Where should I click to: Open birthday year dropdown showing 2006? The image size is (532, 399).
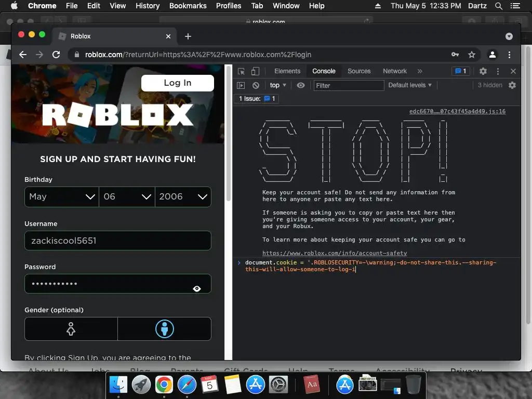pyautogui.click(x=183, y=197)
